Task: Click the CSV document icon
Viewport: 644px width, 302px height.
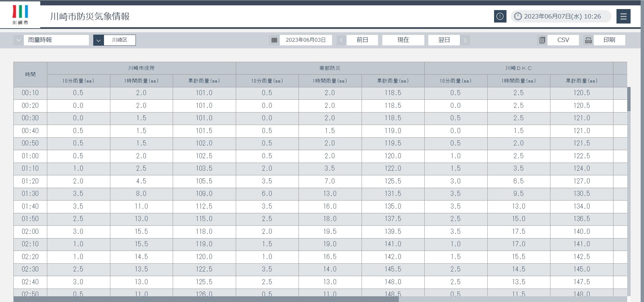Action: click(x=542, y=40)
